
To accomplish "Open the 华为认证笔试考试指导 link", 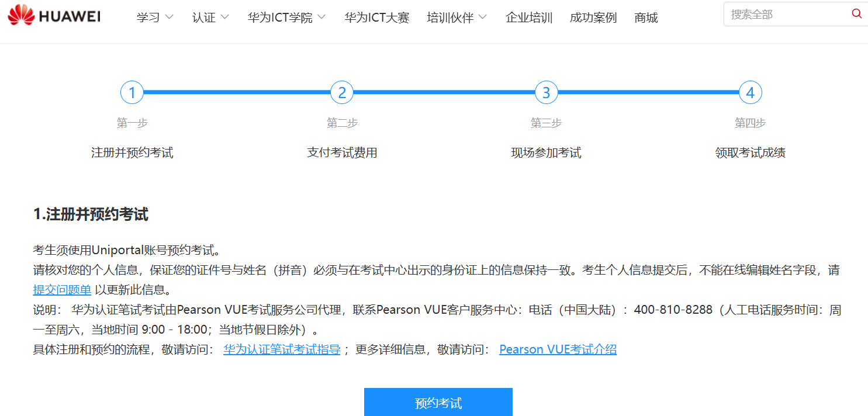I will coord(281,349).
